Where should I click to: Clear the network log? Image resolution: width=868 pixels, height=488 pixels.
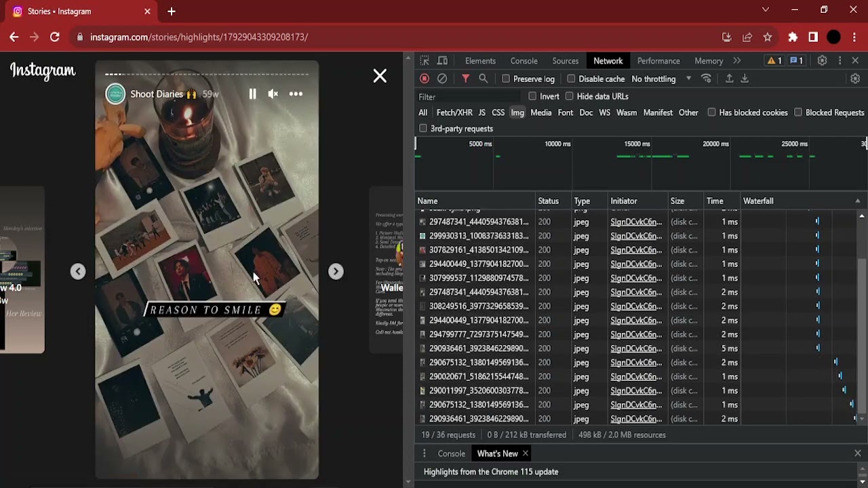(x=442, y=79)
